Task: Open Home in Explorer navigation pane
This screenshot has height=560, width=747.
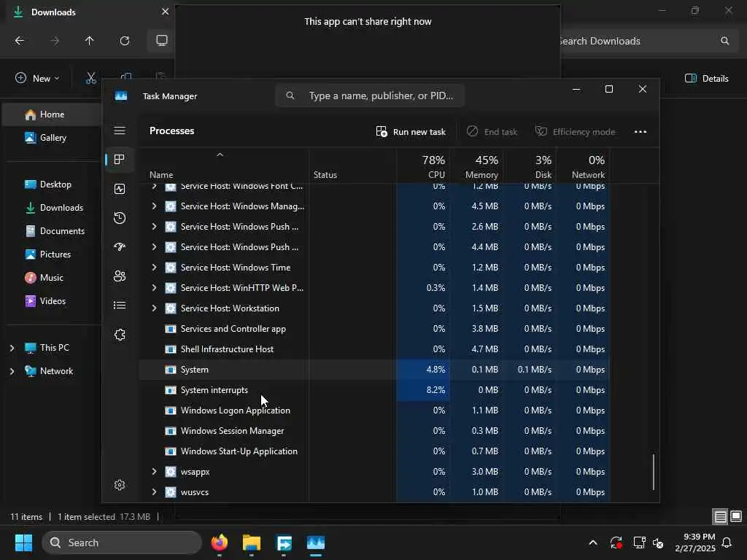Action: [x=52, y=114]
